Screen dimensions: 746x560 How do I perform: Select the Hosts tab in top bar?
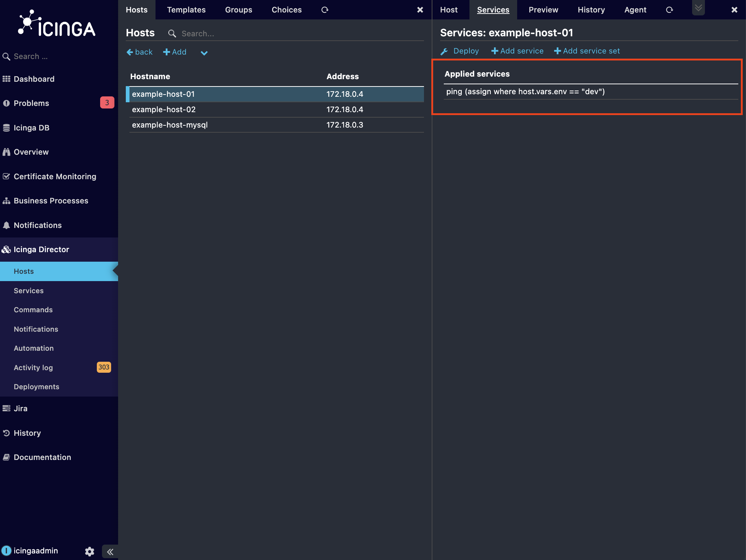(x=137, y=10)
